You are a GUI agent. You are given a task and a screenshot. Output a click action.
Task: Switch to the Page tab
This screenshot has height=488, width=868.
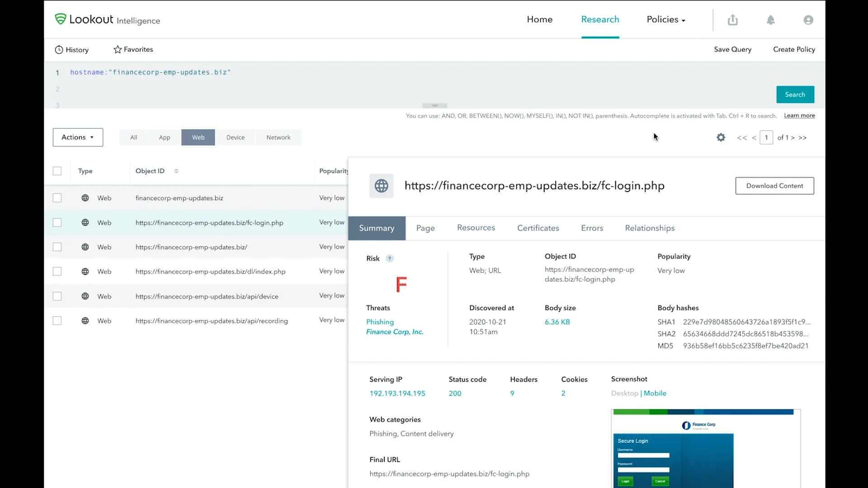coord(425,228)
